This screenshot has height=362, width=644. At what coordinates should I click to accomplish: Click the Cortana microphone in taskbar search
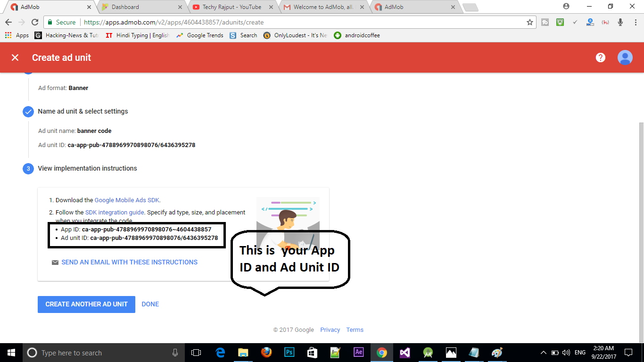[x=175, y=353]
